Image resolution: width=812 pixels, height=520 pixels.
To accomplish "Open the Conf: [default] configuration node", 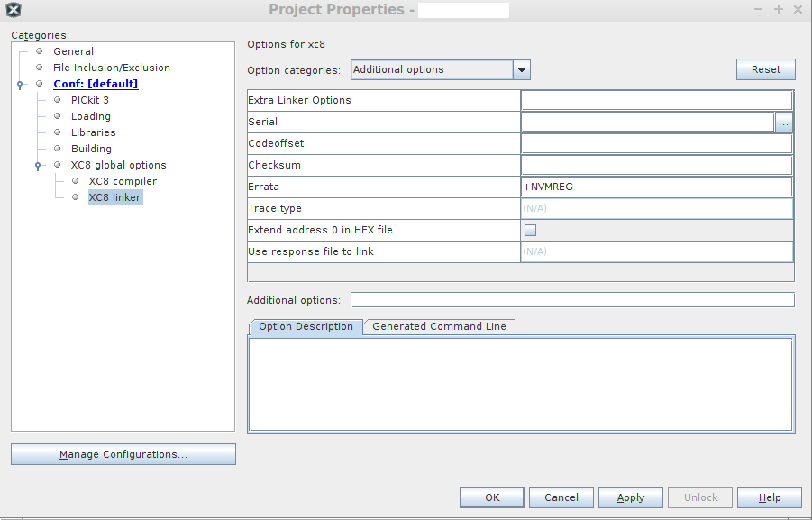I will point(96,84).
